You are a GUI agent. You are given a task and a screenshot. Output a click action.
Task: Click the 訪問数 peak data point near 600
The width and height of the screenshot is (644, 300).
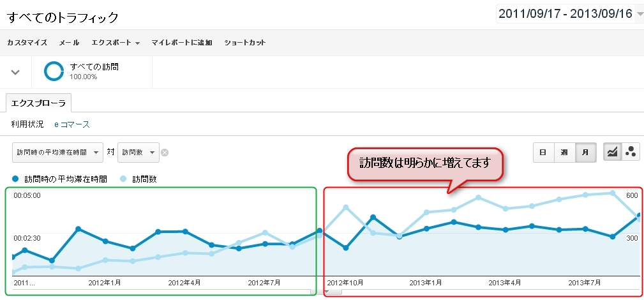coord(612,193)
